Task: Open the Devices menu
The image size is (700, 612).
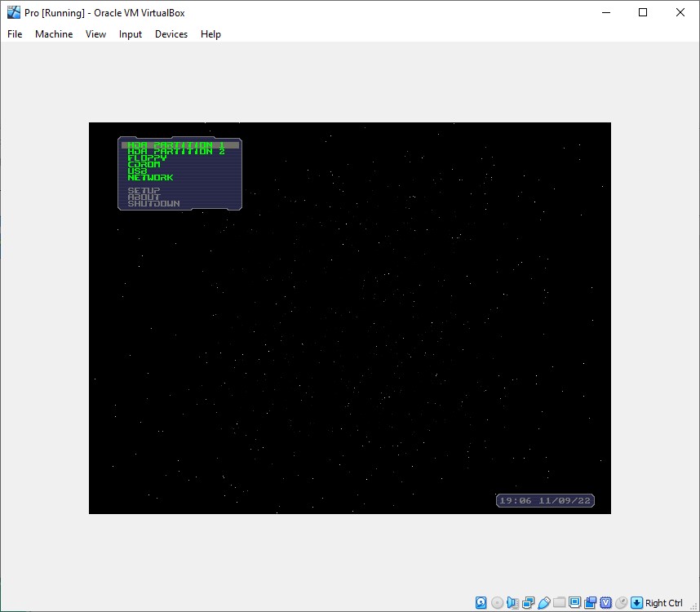Action: (x=171, y=34)
